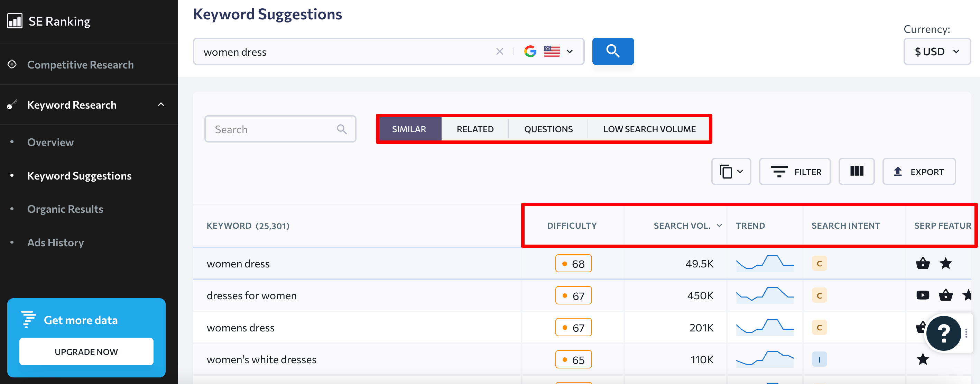Viewport: 980px width, 384px height.
Task: Click intent badge C for womens dress
Action: (819, 327)
